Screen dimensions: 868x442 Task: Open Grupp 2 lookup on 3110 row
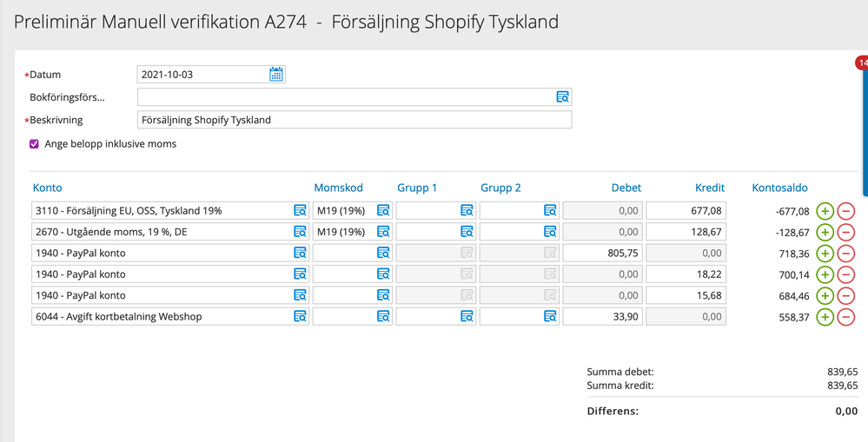pos(550,210)
